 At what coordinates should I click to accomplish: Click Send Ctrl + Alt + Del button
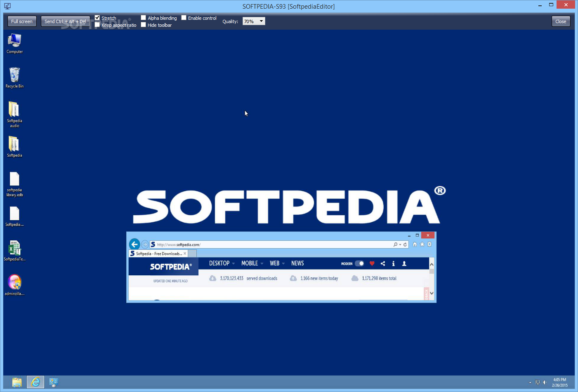[x=65, y=21]
